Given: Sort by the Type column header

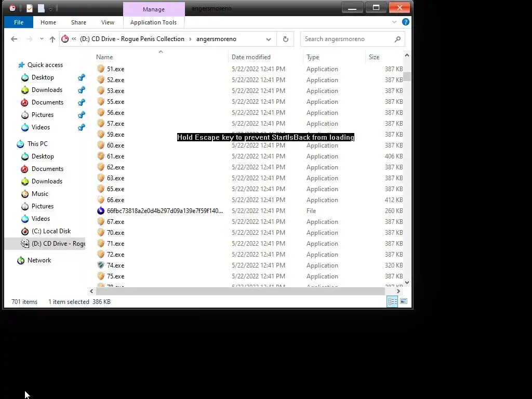Looking at the screenshot, I should 312,57.
